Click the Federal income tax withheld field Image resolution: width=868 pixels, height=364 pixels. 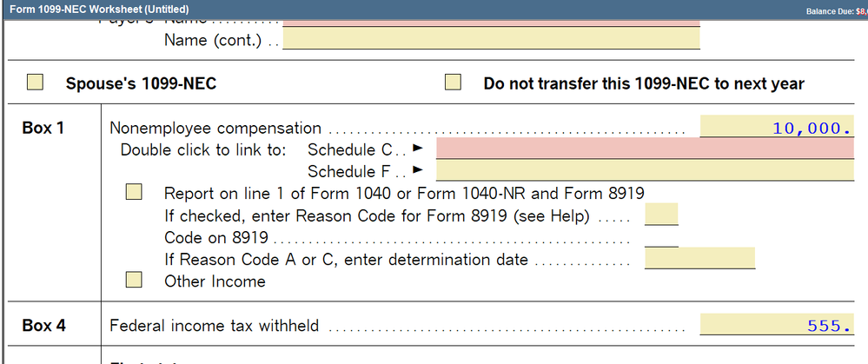pyautogui.click(x=777, y=326)
